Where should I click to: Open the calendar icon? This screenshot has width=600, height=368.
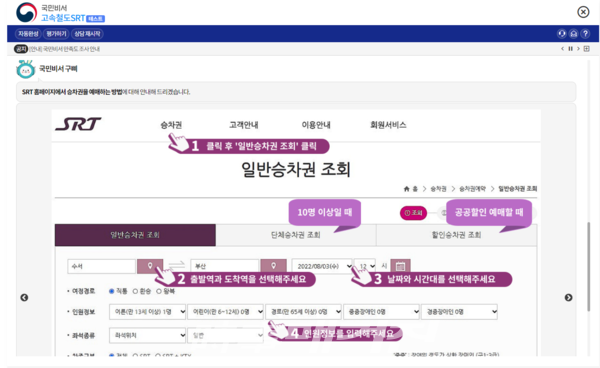point(400,266)
